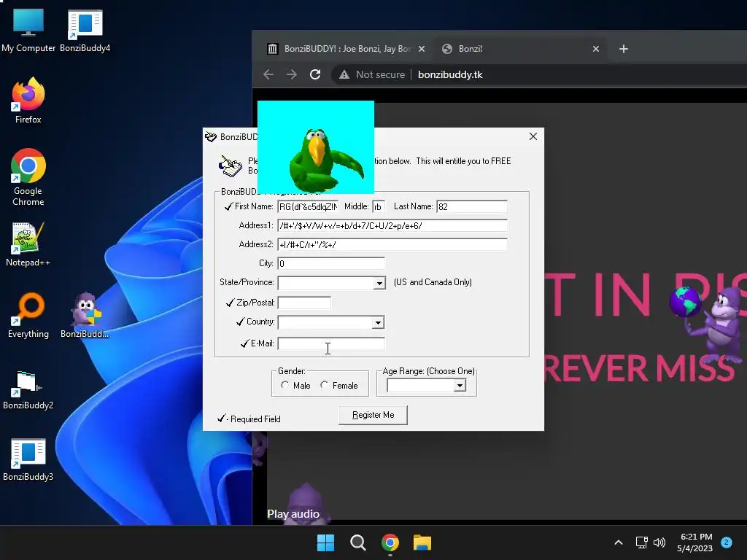The image size is (747, 560).
Task: Click the registration notepad icon in dialog
Action: click(231, 166)
